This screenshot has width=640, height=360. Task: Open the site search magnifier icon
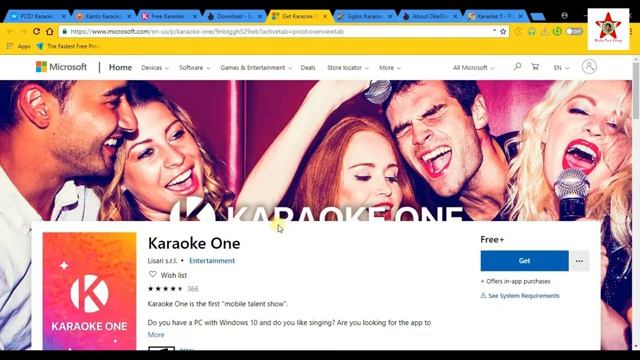tap(517, 67)
